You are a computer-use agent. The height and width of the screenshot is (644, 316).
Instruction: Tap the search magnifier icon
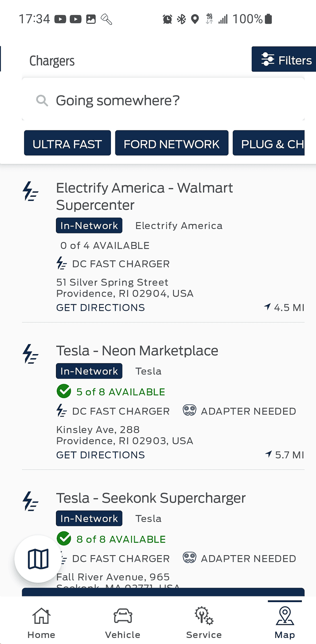click(x=42, y=100)
